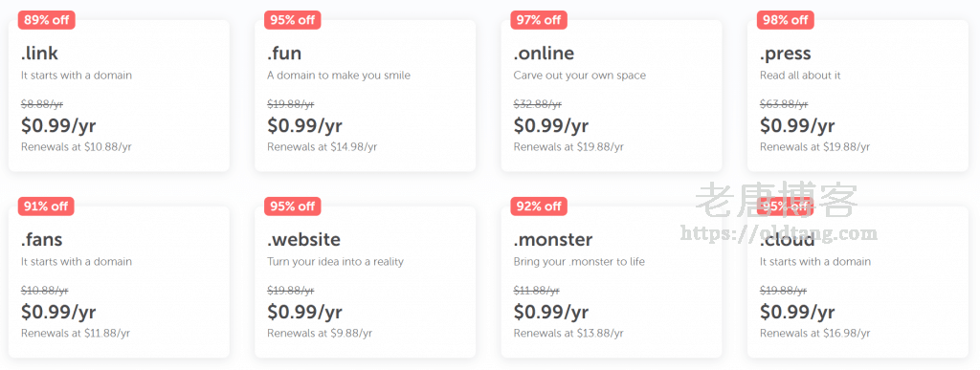980x370 pixels.
Task: Choose the .website domain title
Action: click(303, 240)
